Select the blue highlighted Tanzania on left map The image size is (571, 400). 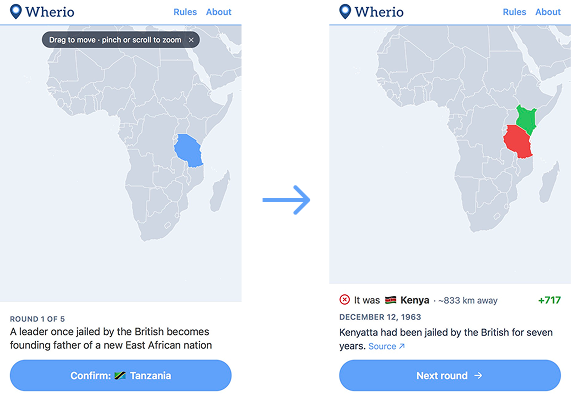pos(188,150)
